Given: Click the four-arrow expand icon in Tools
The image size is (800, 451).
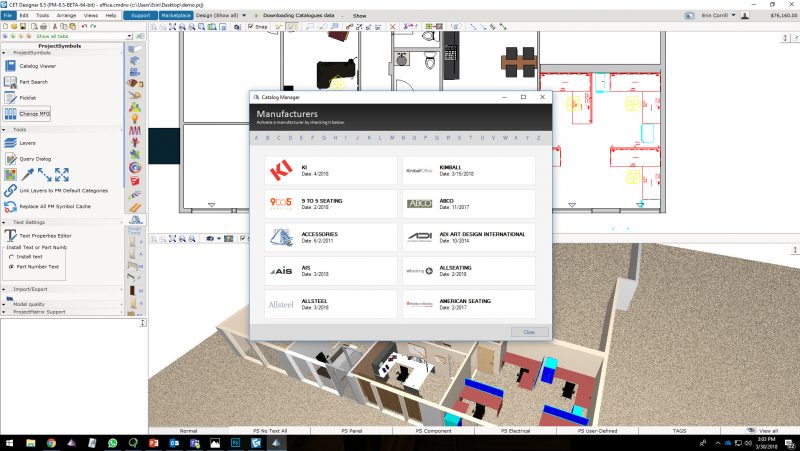Looking at the screenshot, I should pos(62,174).
